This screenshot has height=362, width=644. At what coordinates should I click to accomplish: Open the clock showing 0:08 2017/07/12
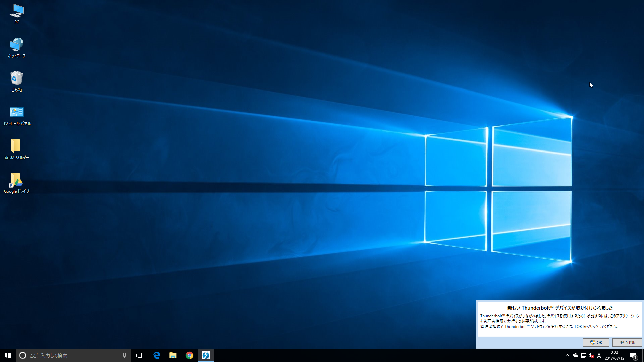point(614,355)
